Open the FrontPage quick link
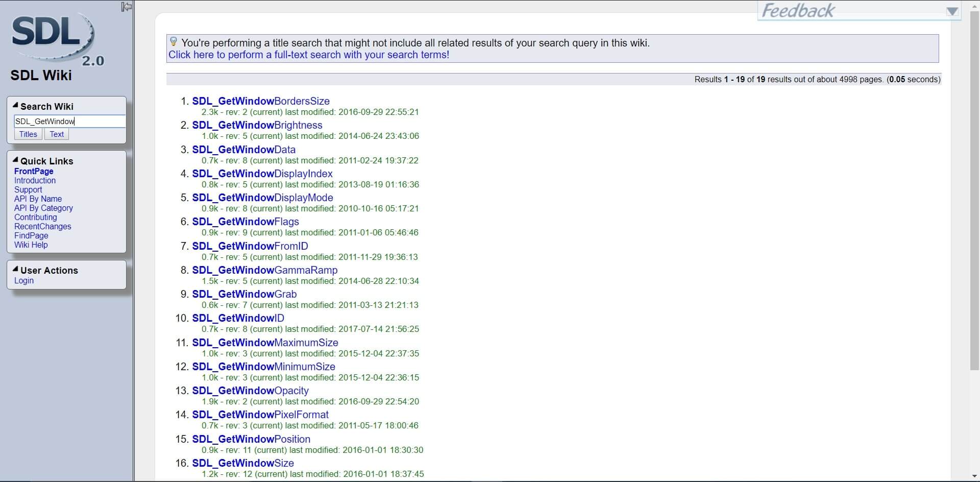 (x=34, y=172)
